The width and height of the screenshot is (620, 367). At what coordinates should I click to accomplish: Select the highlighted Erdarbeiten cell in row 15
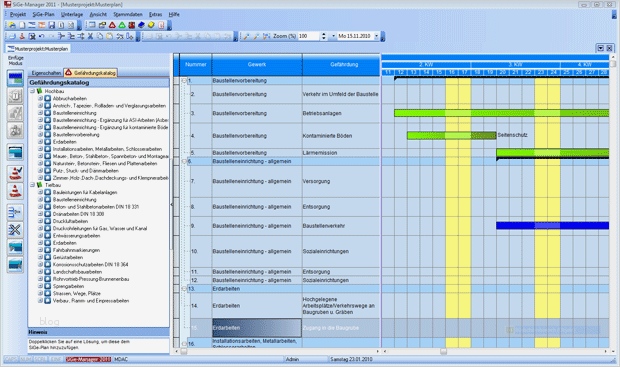click(x=257, y=328)
